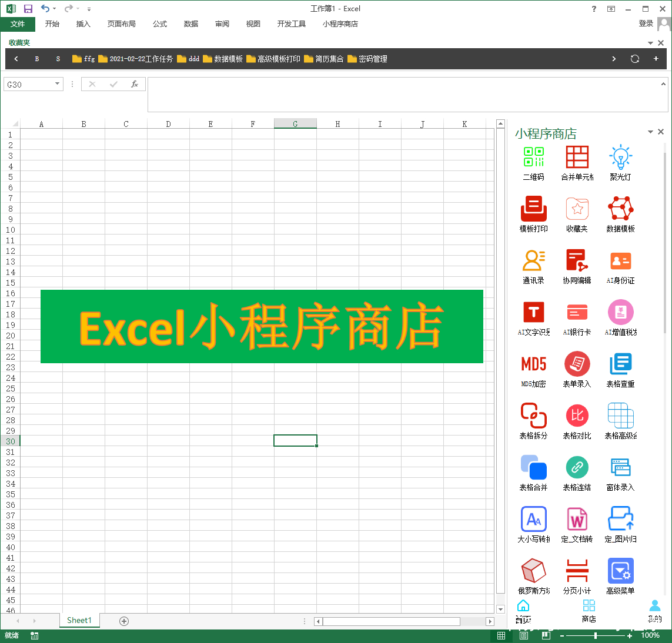This screenshot has height=643, width=672.
Task: Open the 公式 Formulas ribbon tab
Action: 160,24
